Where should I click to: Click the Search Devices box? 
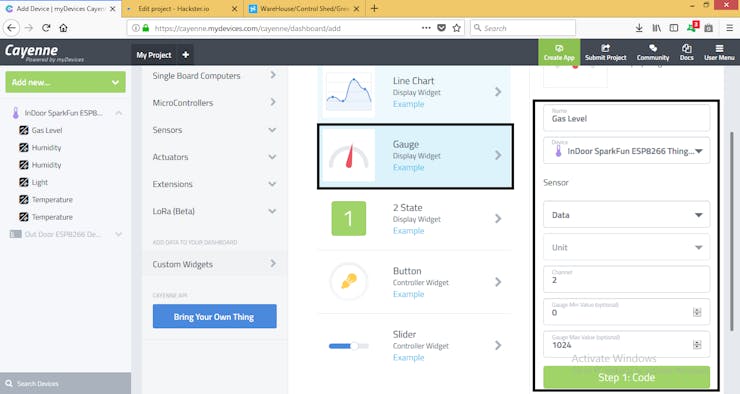point(66,383)
